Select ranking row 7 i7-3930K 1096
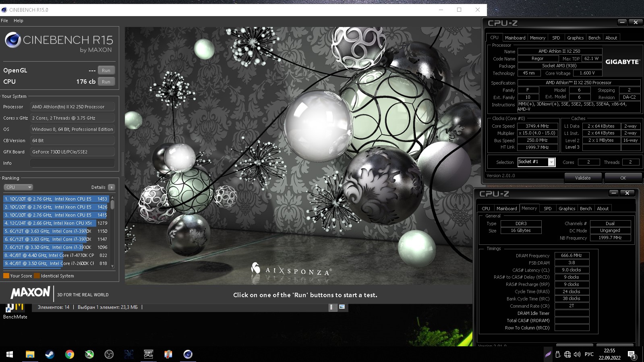 point(56,247)
